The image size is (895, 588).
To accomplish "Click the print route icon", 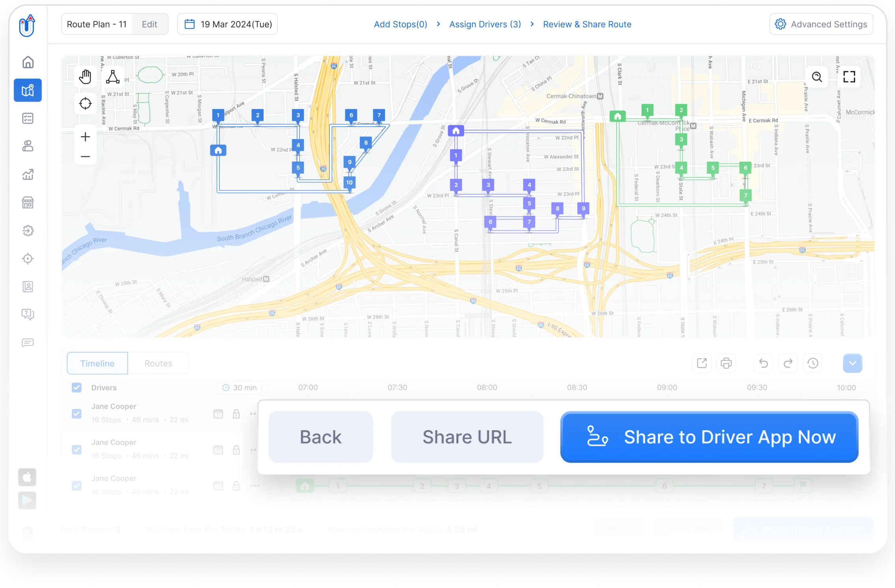I will coord(726,363).
